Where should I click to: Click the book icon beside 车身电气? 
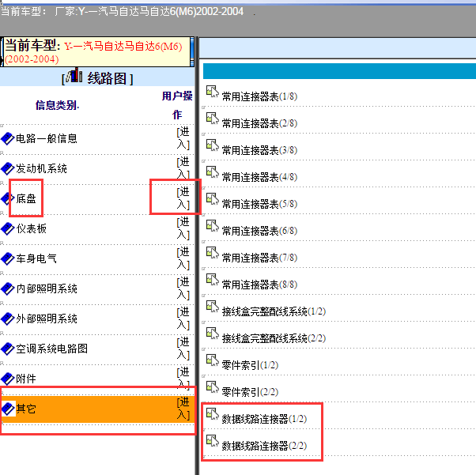tap(8, 259)
